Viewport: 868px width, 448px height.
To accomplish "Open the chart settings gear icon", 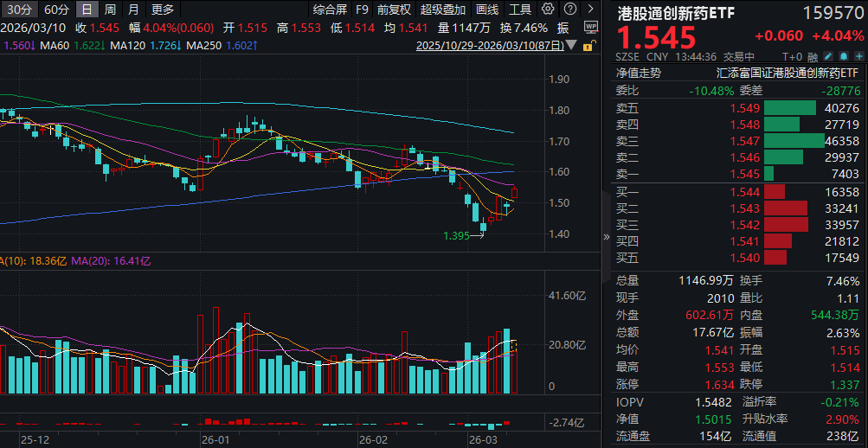I will pos(548,10).
